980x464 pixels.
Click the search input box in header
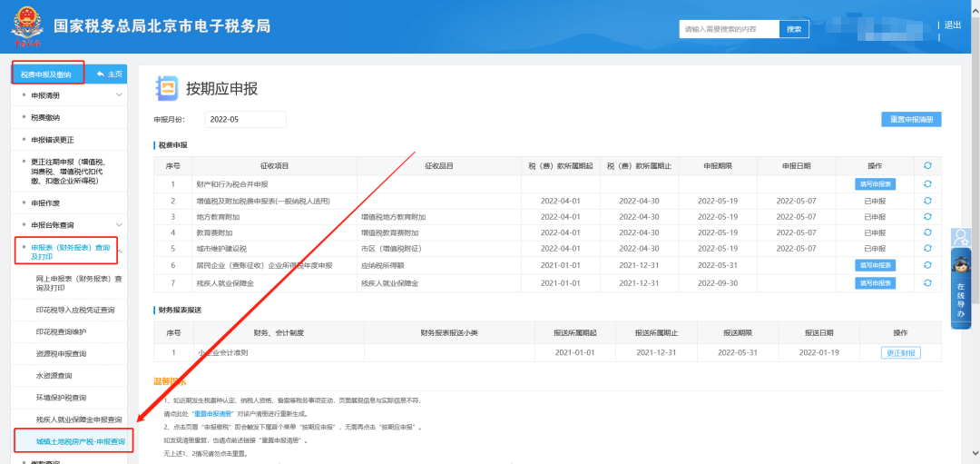pyautogui.click(x=729, y=29)
